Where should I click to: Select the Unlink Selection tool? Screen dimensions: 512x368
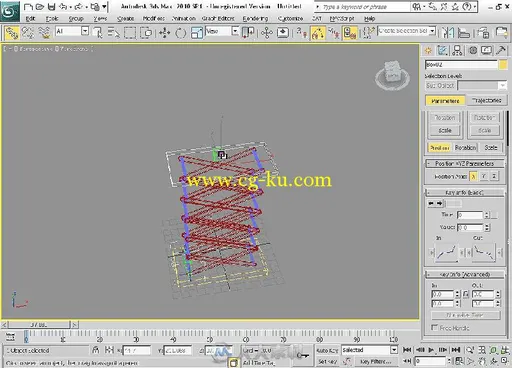click(x=28, y=33)
